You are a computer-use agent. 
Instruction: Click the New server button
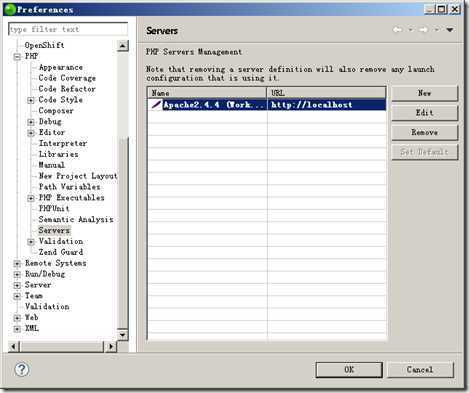[425, 93]
